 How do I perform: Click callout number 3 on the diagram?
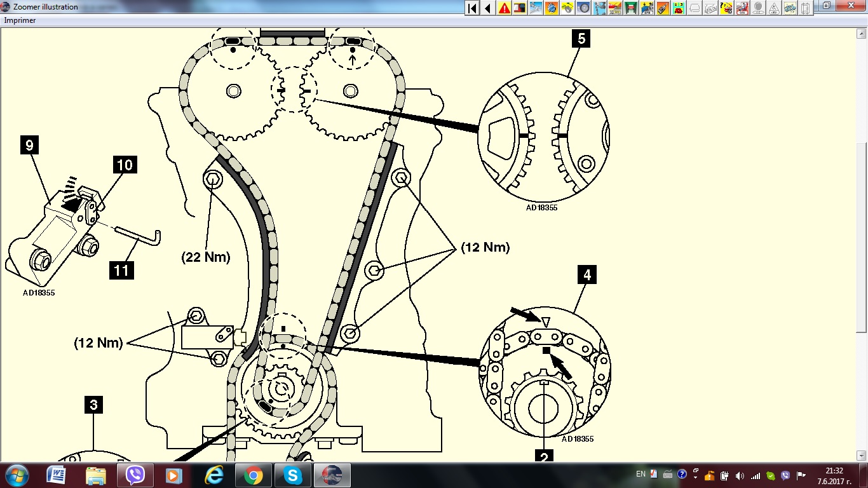[93, 405]
